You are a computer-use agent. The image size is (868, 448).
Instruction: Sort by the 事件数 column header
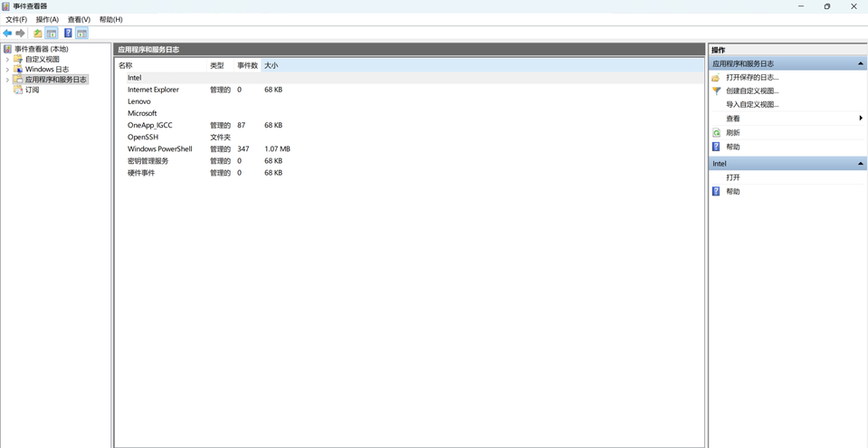click(247, 65)
